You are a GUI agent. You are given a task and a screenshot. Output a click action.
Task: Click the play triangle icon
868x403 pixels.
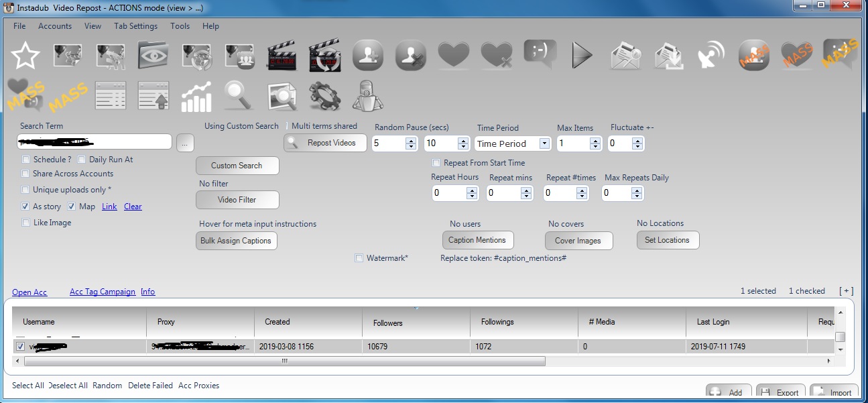pos(582,56)
